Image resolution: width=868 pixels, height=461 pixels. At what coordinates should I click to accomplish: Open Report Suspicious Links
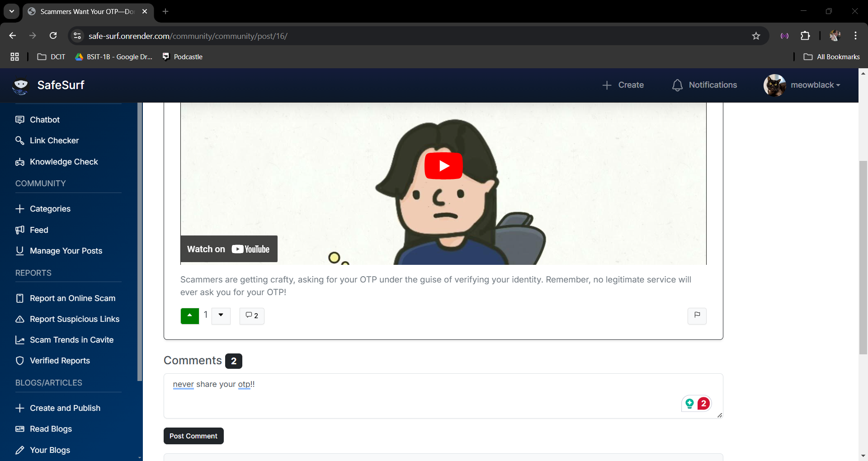pyautogui.click(x=67, y=319)
